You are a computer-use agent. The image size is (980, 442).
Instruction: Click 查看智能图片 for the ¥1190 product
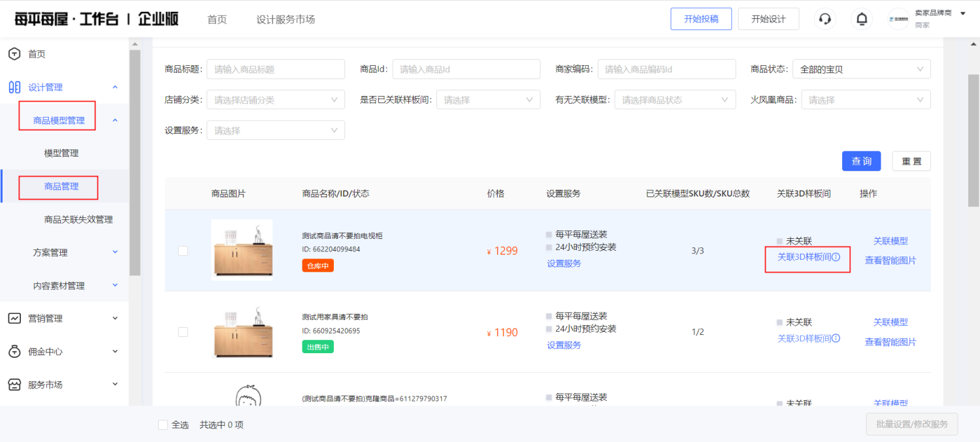pos(890,342)
